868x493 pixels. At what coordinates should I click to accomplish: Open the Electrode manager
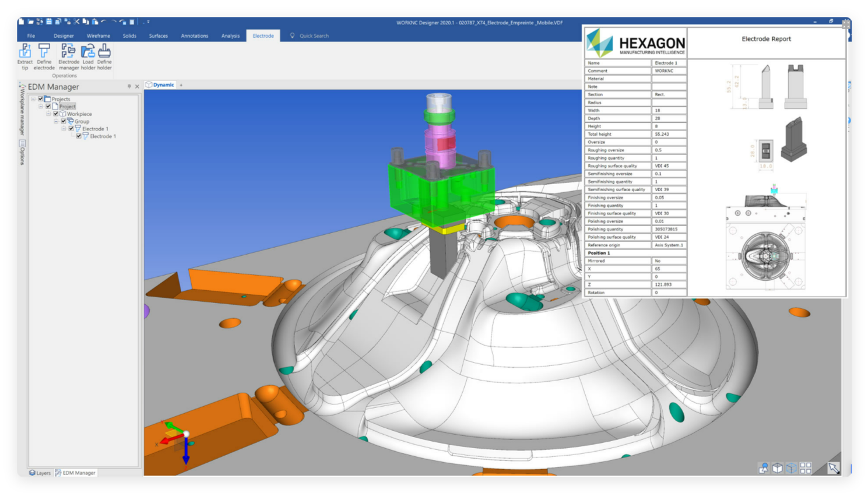coord(68,56)
